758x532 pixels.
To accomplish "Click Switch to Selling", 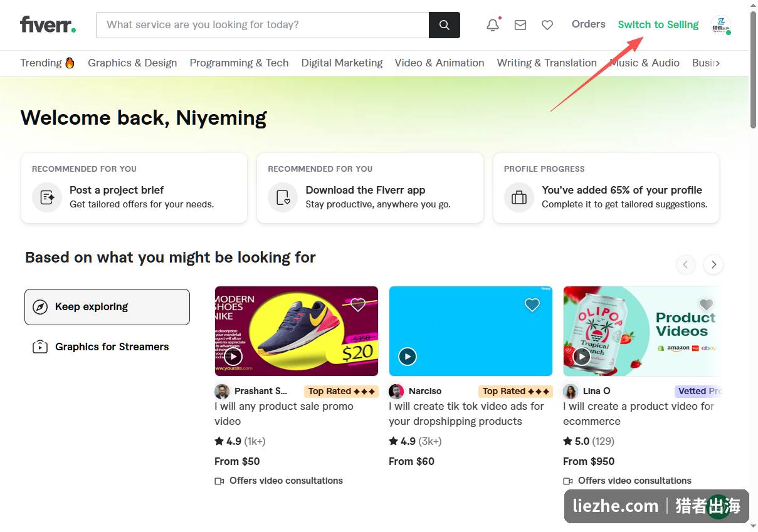I will 658,24.
